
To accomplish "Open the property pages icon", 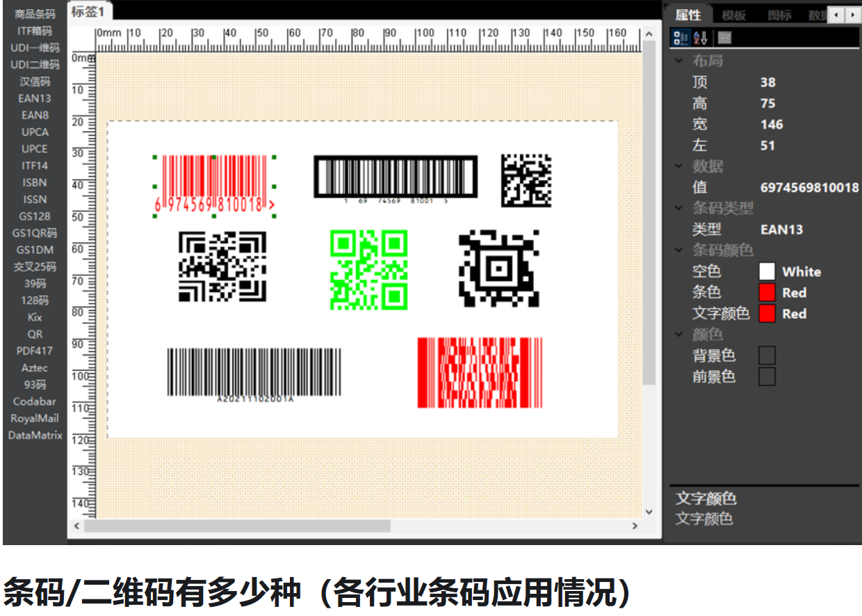I will [x=725, y=38].
